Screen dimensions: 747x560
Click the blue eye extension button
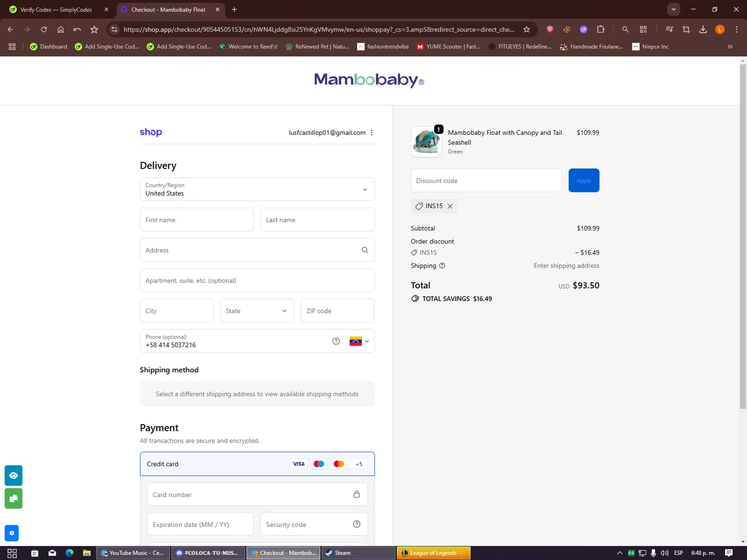click(x=13, y=475)
